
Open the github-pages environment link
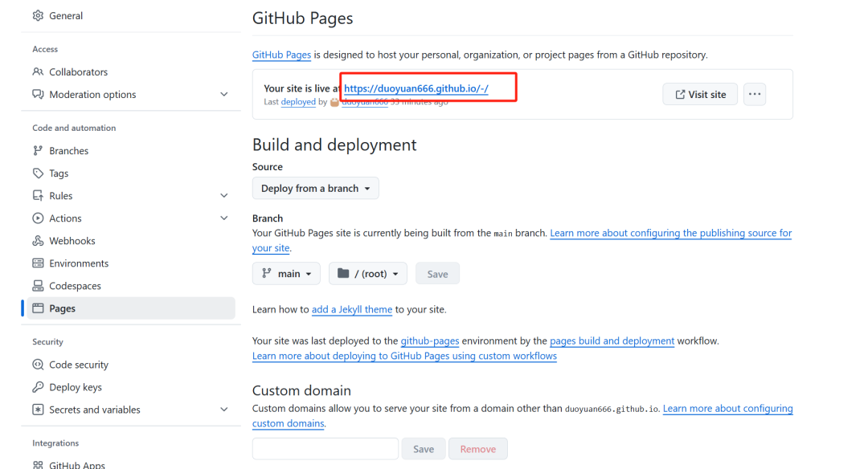coord(429,341)
